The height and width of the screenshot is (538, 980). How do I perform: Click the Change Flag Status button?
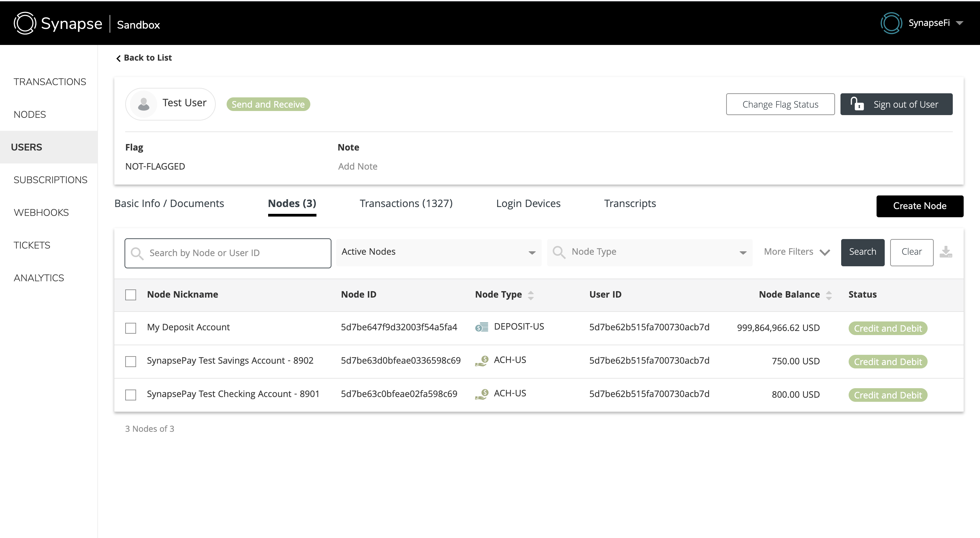tap(780, 104)
